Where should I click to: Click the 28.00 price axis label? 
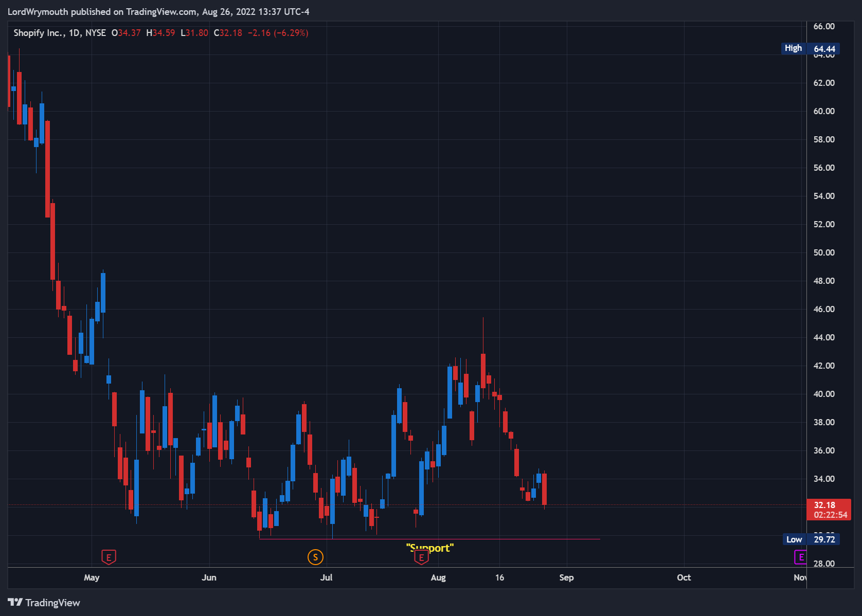click(824, 564)
